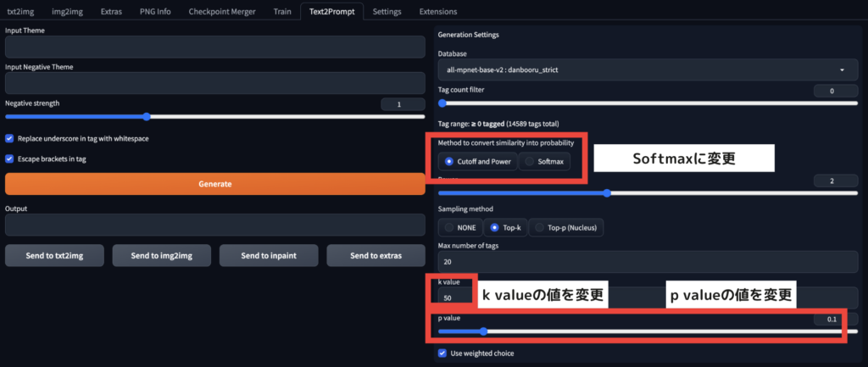Click the Input Theme text field
The height and width of the screenshot is (367, 868).
[214, 47]
